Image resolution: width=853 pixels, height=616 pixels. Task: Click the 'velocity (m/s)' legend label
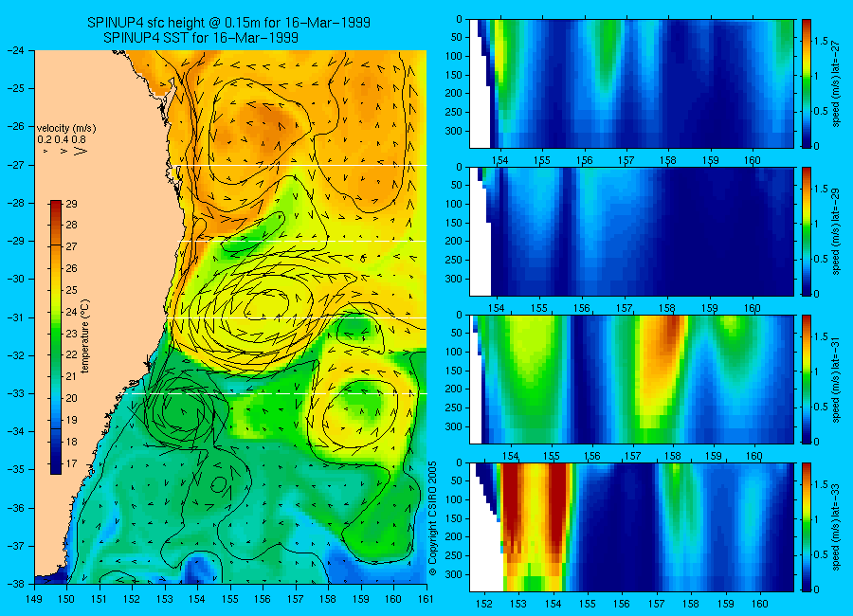point(66,129)
